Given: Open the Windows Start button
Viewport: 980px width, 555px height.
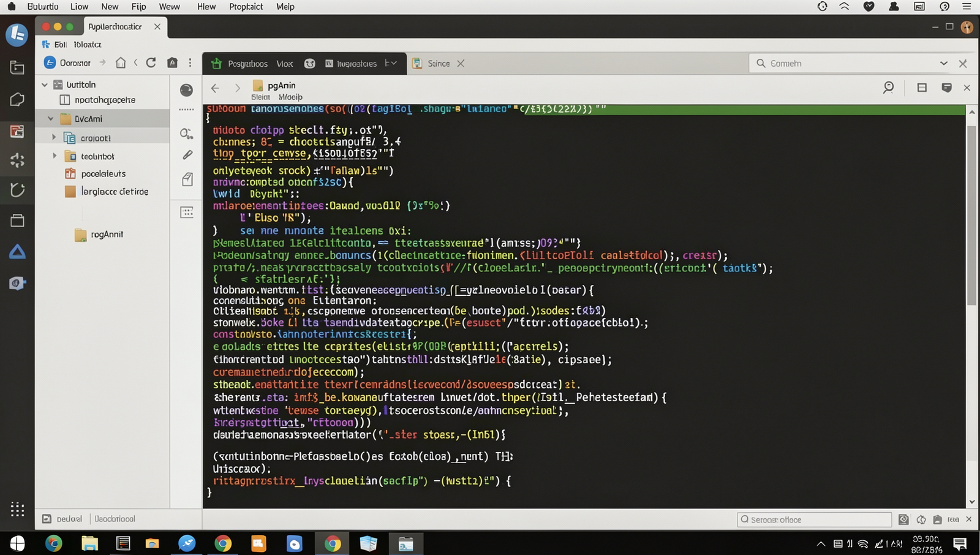Looking at the screenshot, I should coord(17,543).
